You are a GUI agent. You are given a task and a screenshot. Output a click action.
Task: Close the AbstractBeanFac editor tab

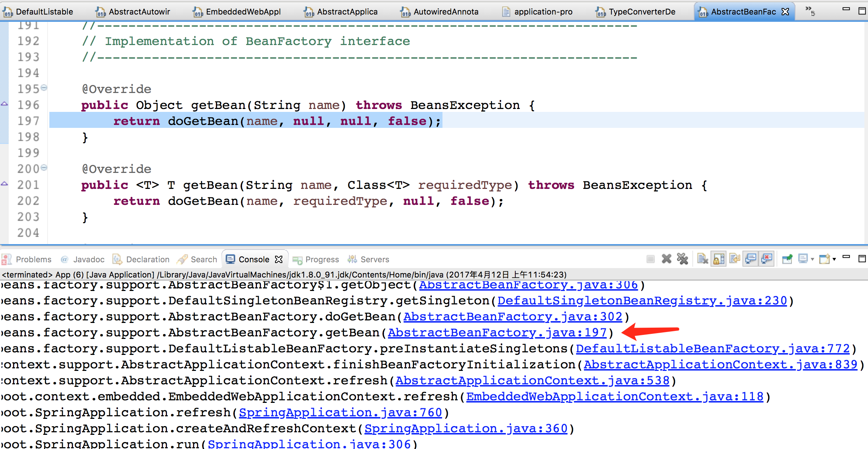click(785, 12)
